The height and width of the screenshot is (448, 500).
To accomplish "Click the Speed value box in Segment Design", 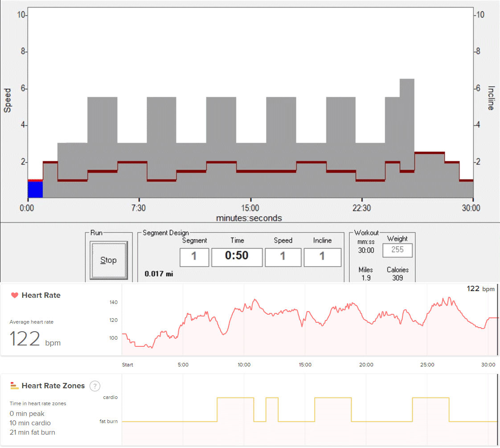I will [x=283, y=257].
